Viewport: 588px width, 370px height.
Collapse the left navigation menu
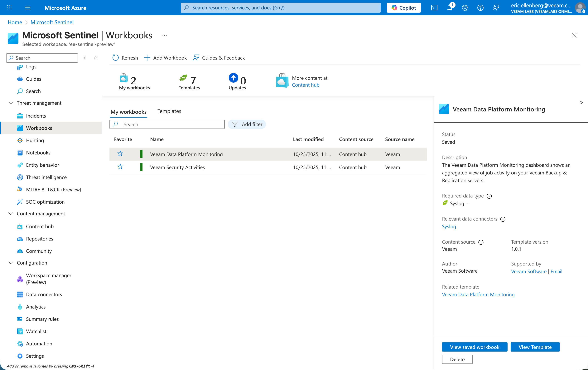click(x=96, y=58)
